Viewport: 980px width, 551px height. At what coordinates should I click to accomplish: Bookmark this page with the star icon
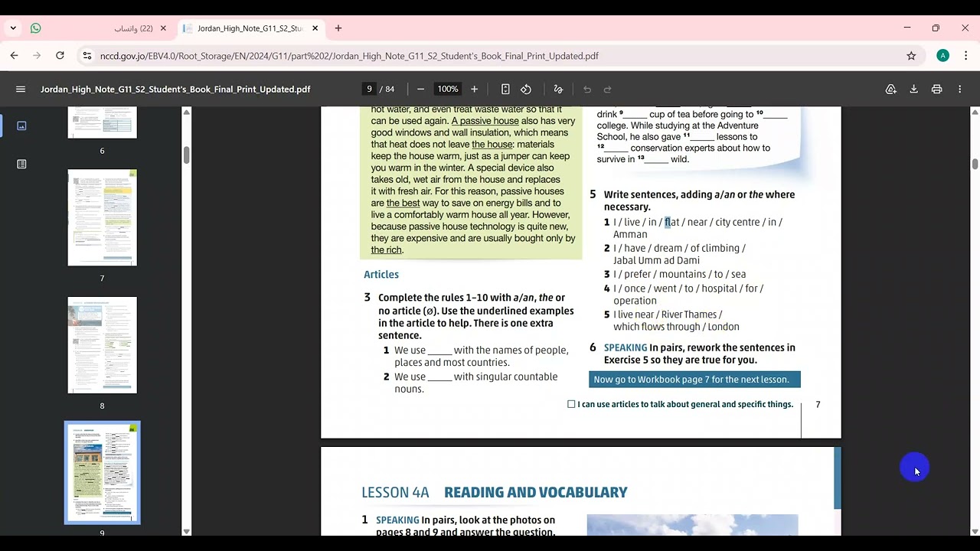point(911,56)
